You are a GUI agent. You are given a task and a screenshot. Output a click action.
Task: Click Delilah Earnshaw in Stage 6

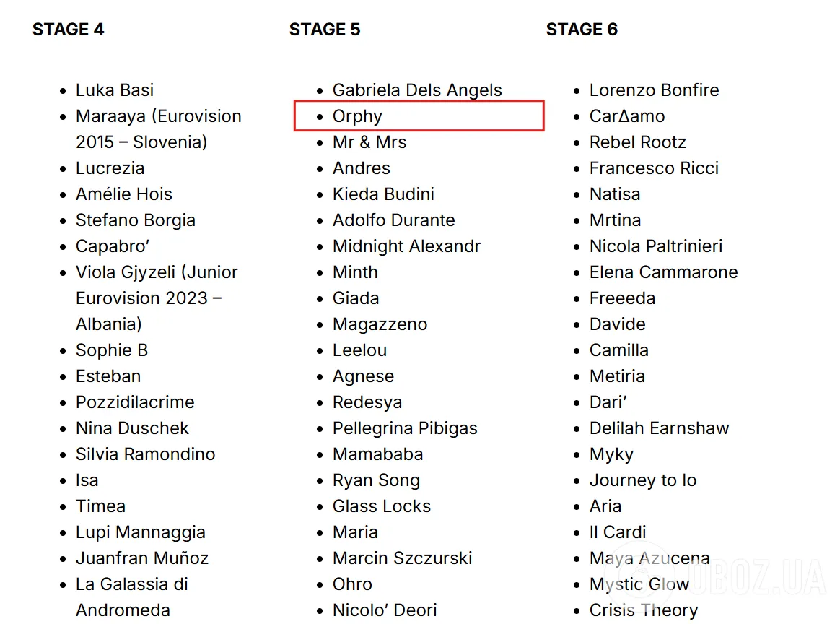[659, 428]
